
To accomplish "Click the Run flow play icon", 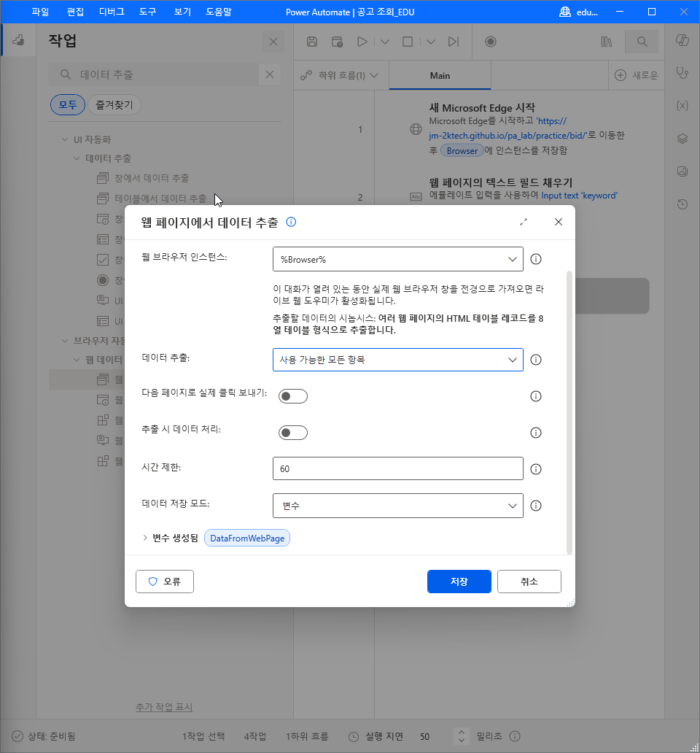I will 362,42.
